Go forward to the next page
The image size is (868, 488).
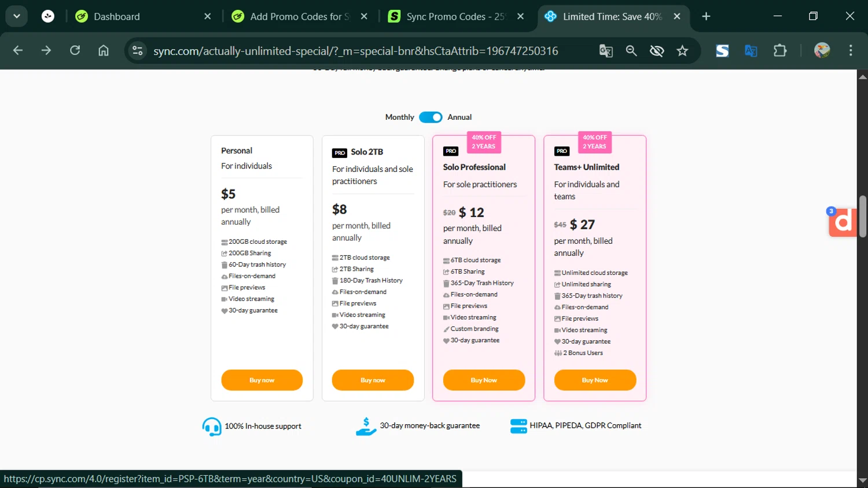[x=46, y=50]
